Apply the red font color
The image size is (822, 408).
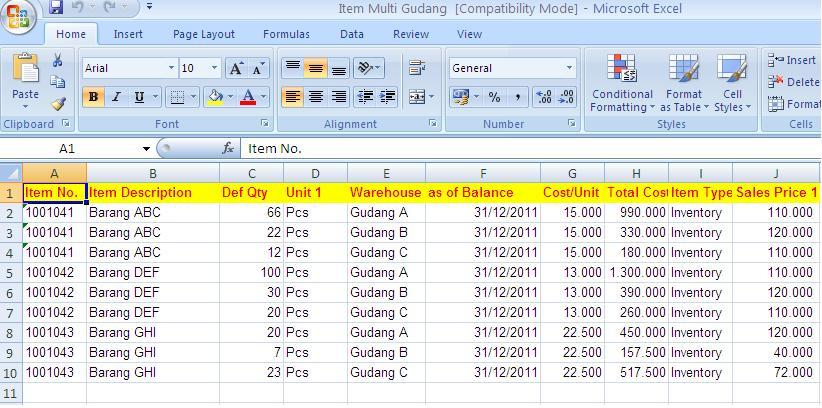pyautogui.click(x=248, y=97)
